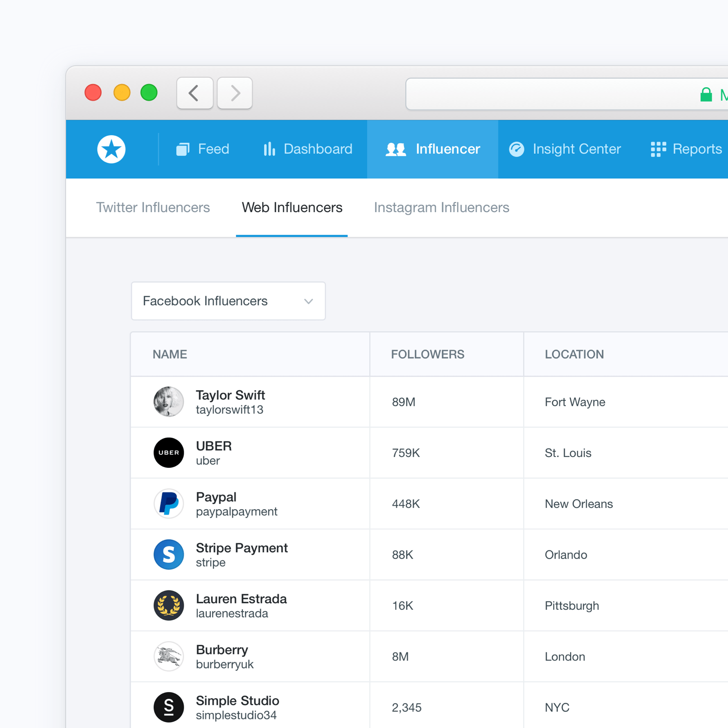728x728 pixels.
Task: Click the LOCATION column header
Action: 574,355
